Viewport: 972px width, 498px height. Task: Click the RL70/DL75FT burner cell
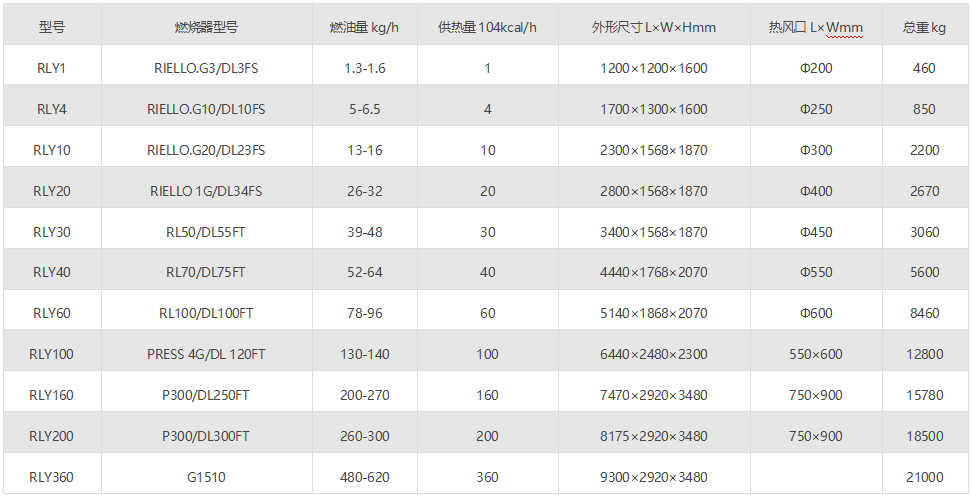coord(206,273)
